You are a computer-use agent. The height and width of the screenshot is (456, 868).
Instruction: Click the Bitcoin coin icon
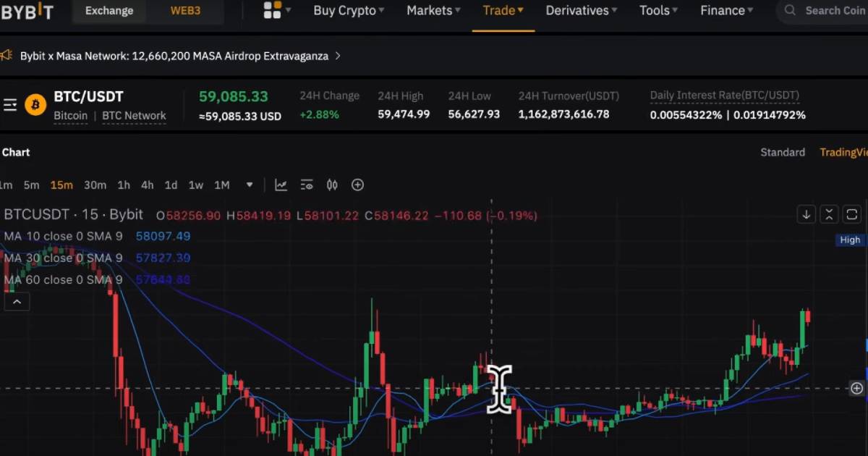pos(35,105)
